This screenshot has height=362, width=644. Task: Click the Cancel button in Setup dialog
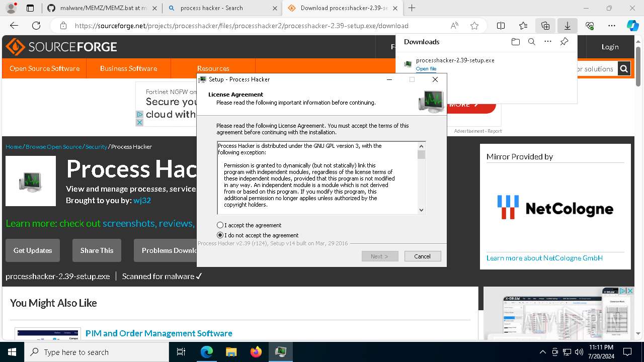[423, 256]
